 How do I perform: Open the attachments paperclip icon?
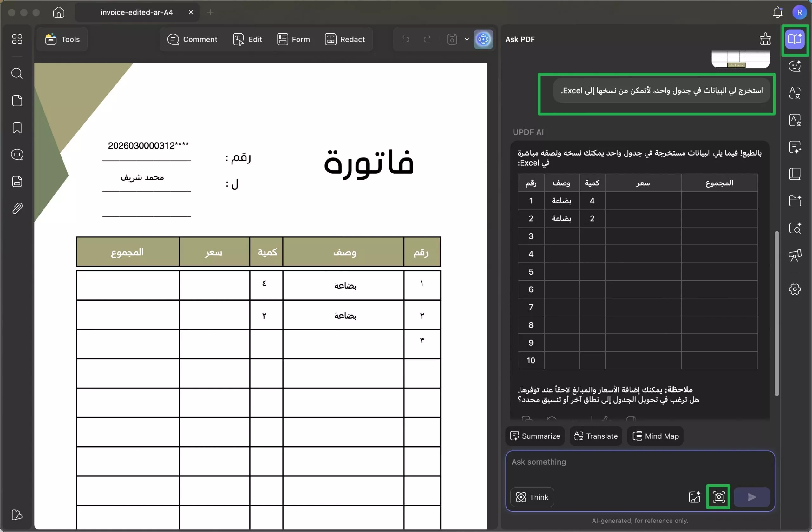[x=17, y=208]
